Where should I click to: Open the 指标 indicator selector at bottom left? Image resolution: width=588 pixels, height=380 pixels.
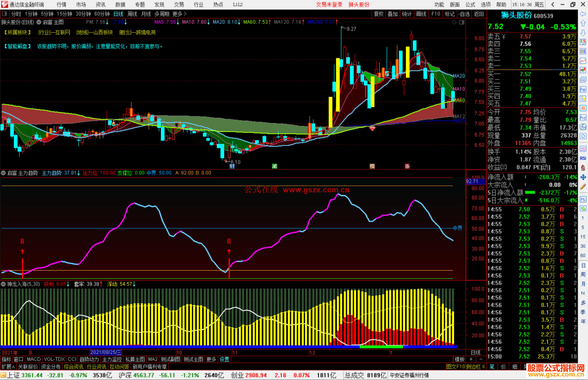[x=6, y=359]
